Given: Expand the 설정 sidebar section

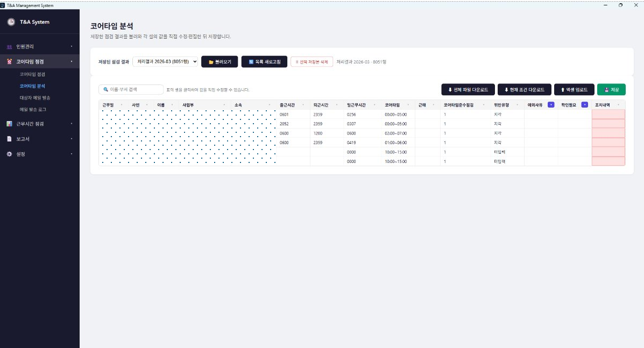Looking at the screenshot, I should coord(40,154).
